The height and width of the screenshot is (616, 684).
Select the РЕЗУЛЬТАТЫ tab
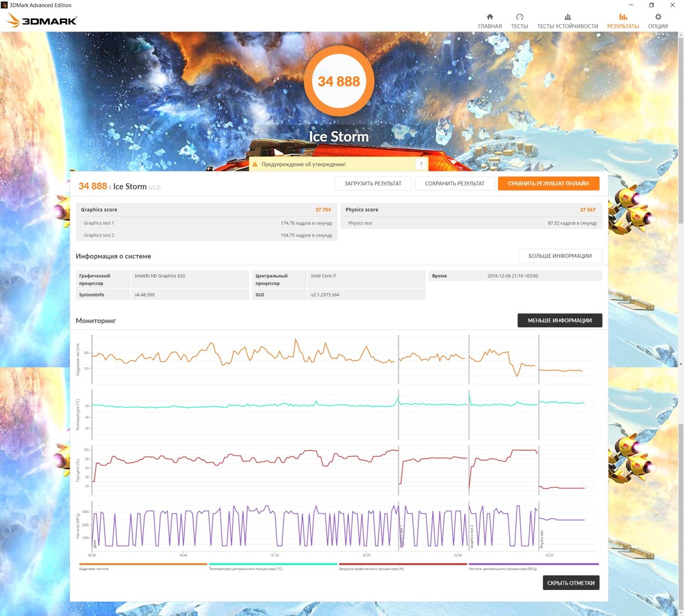[x=623, y=21]
